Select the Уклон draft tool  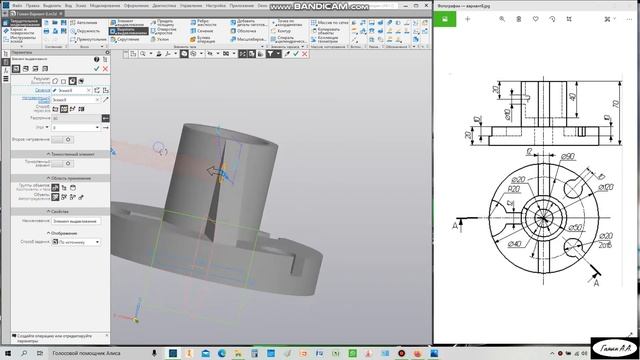coord(160,40)
